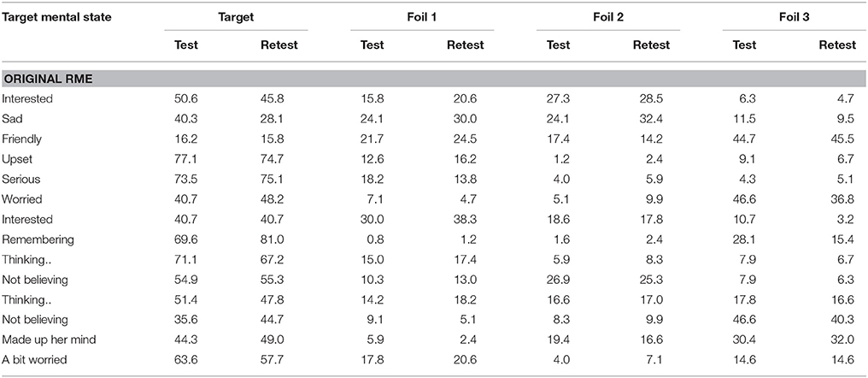
Task: Select the Target group header
Action: click(236, 16)
